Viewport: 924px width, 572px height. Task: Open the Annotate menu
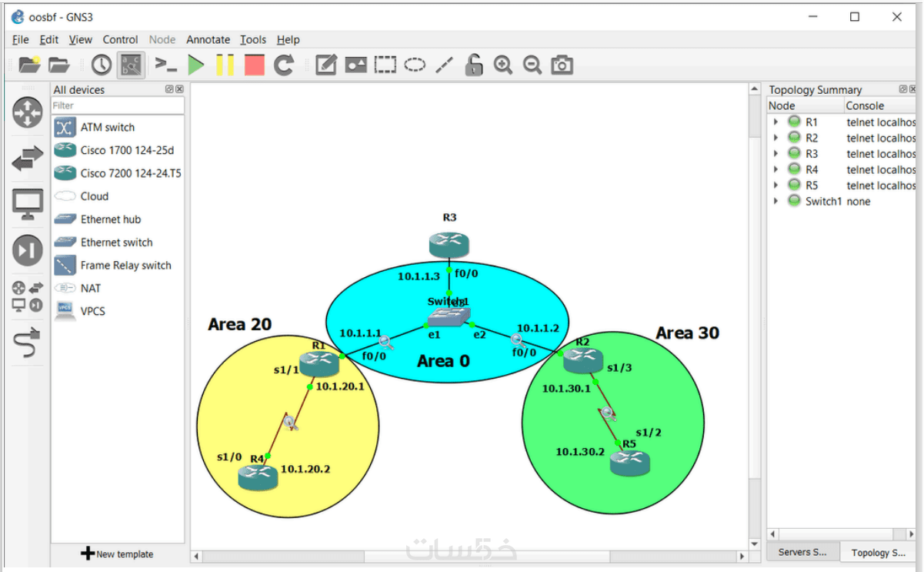pyautogui.click(x=208, y=39)
